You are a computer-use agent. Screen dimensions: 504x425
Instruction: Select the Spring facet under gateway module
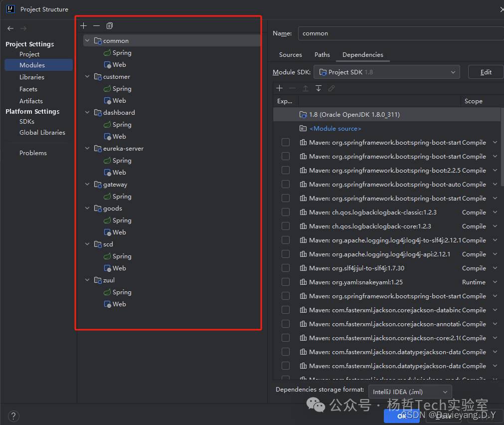coord(121,196)
